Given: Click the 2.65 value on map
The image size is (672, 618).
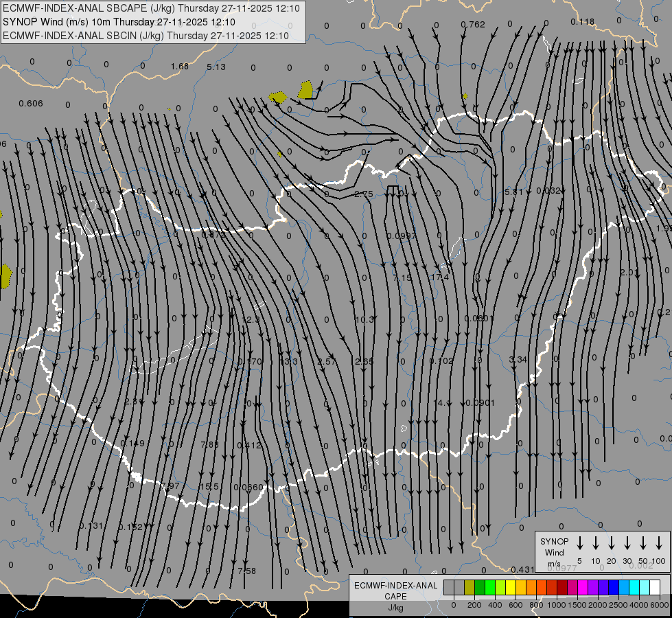Looking at the screenshot, I should pos(364,362).
